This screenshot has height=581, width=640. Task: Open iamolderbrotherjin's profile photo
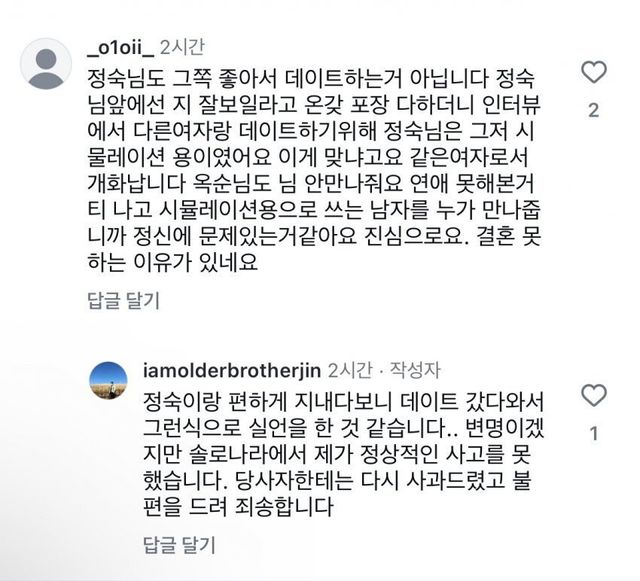[109, 380]
